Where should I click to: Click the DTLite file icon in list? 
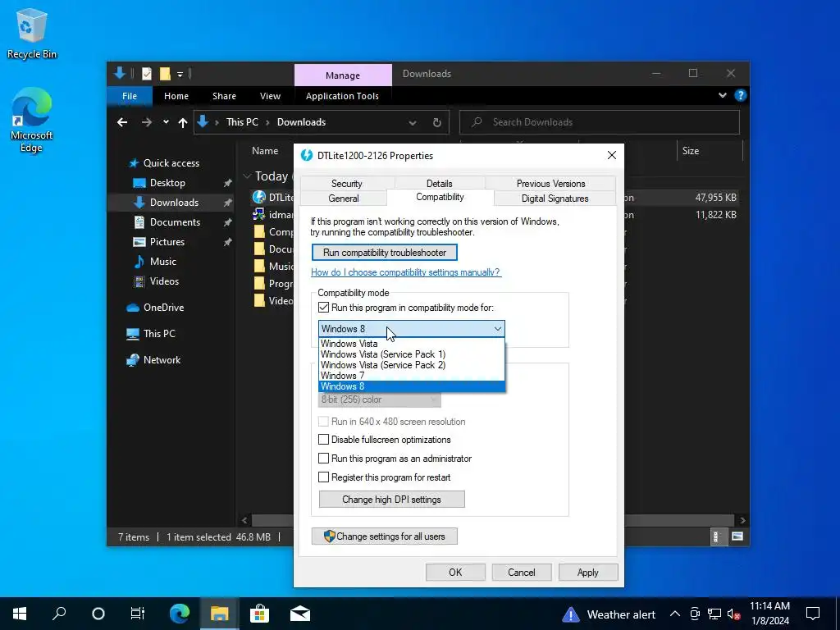coord(259,197)
